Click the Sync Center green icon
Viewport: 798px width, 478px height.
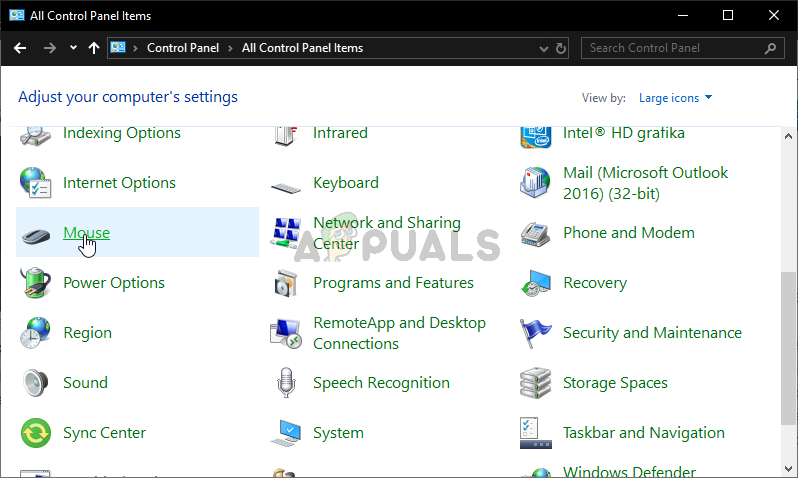pyautogui.click(x=36, y=433)
